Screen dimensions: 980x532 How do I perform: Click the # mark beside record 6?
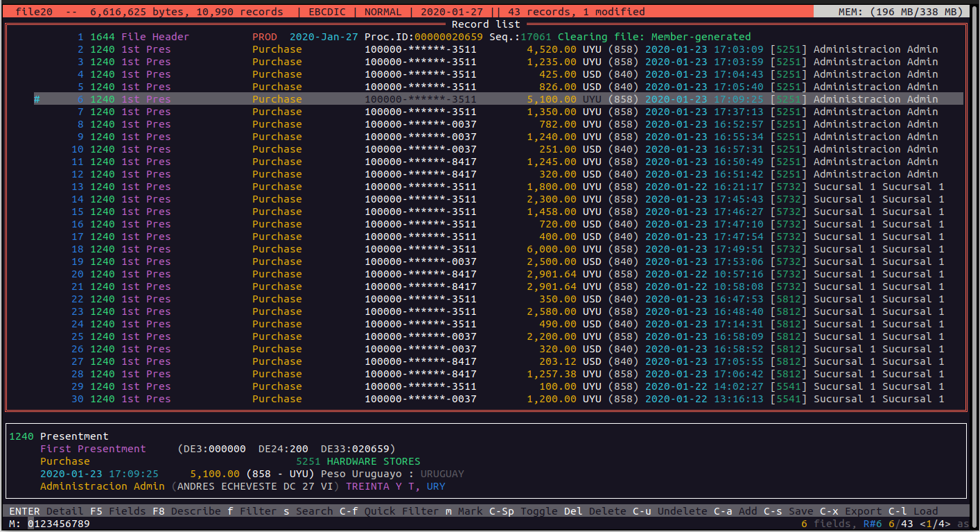pos(37,99)
